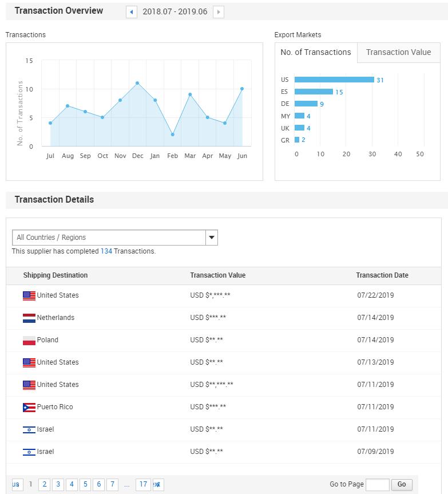Click the US bar in Export Markets
Viewport: 448px width, 494px height.
pos(334,80)
